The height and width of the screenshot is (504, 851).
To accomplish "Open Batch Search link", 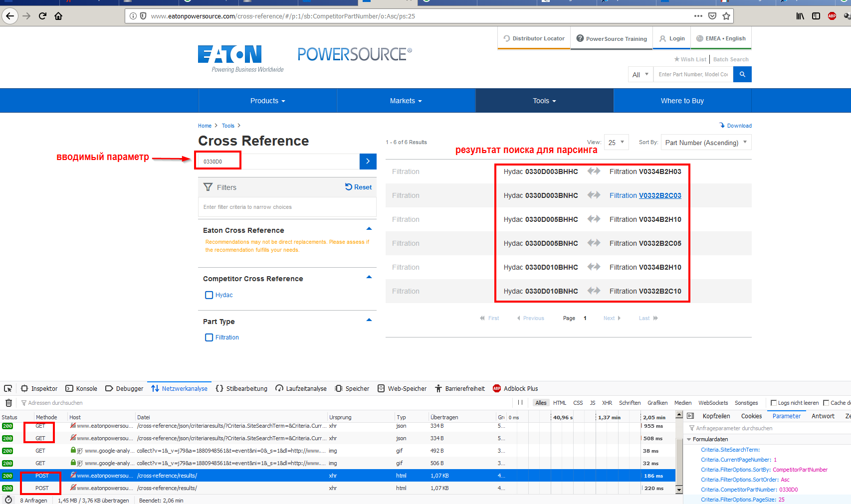I will (731, 59).
